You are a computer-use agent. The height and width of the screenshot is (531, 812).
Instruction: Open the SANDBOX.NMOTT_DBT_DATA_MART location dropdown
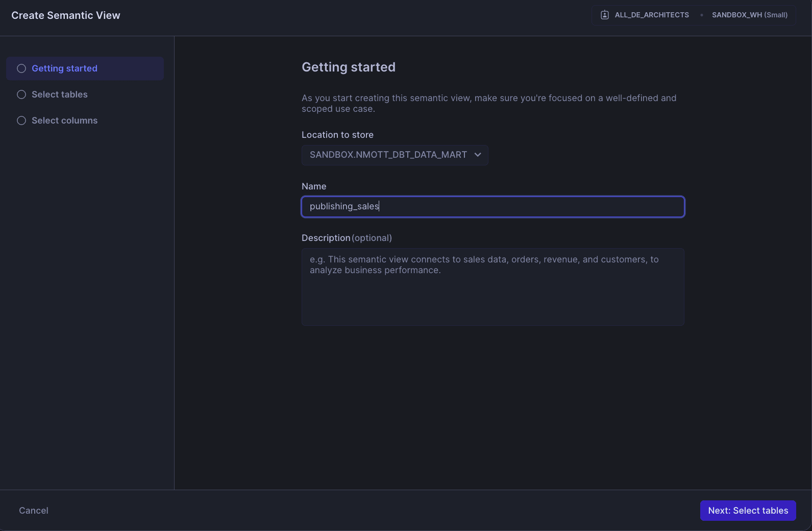395,155
